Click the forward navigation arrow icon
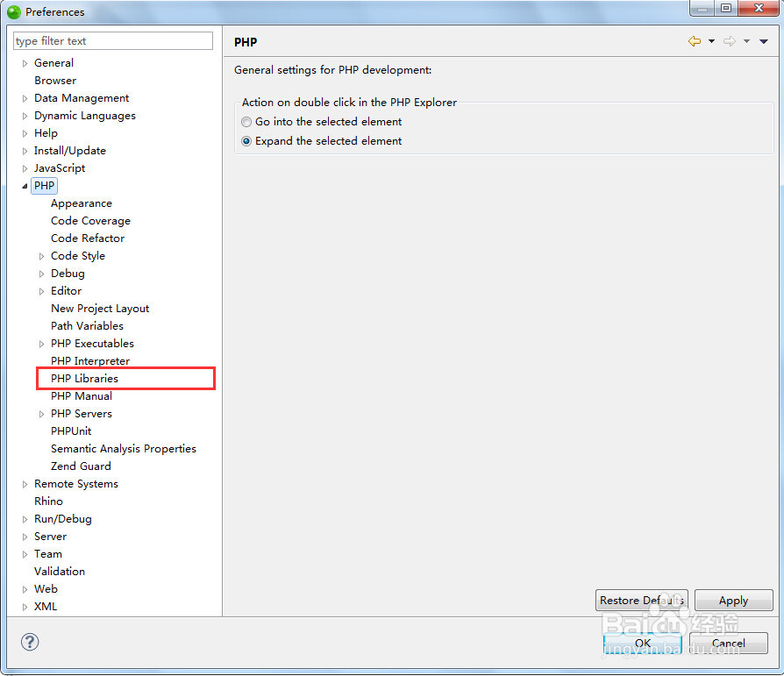This screenshot has width=784, height=676. [730, 41]
